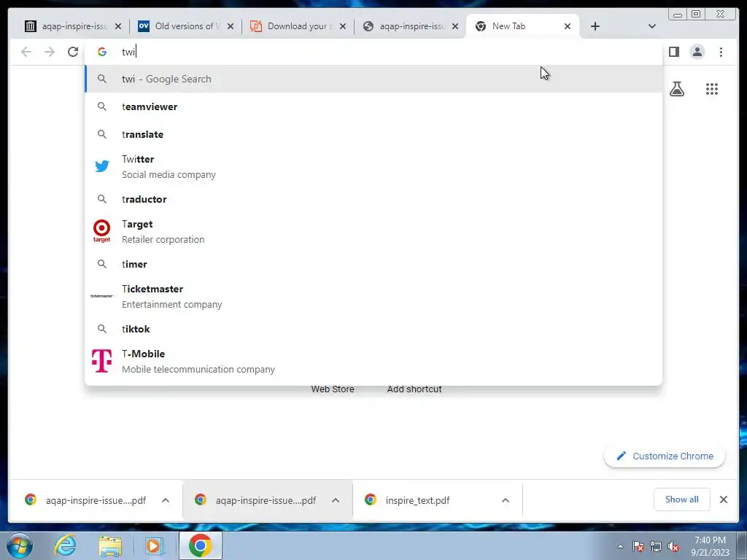
Task: Select the Target retailer suggestion
Action: pyautogui.click(x=373, y=231)
